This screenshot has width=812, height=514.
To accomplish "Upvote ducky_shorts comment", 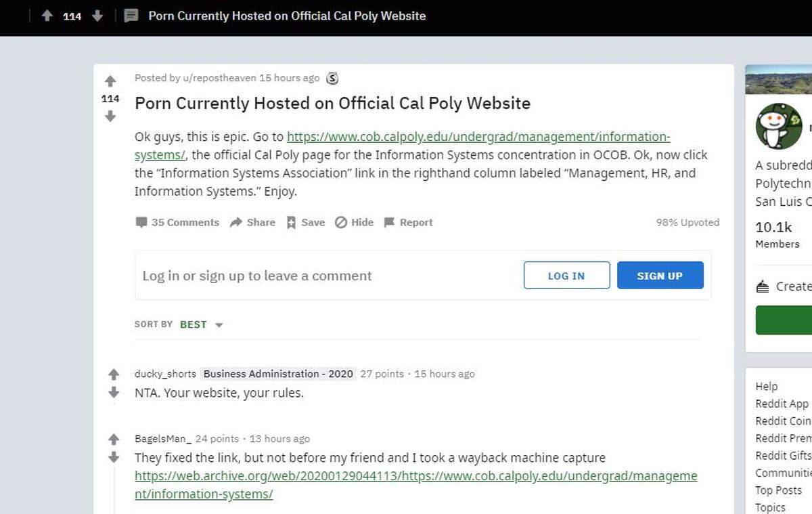I will pos(114,374).
